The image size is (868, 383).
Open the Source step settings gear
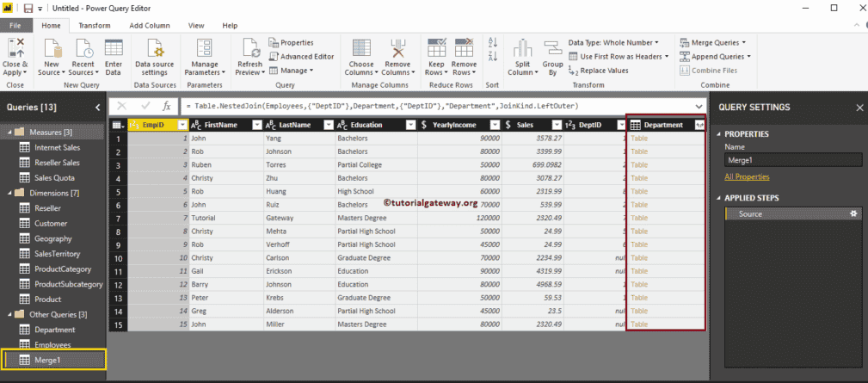point(853,213)
